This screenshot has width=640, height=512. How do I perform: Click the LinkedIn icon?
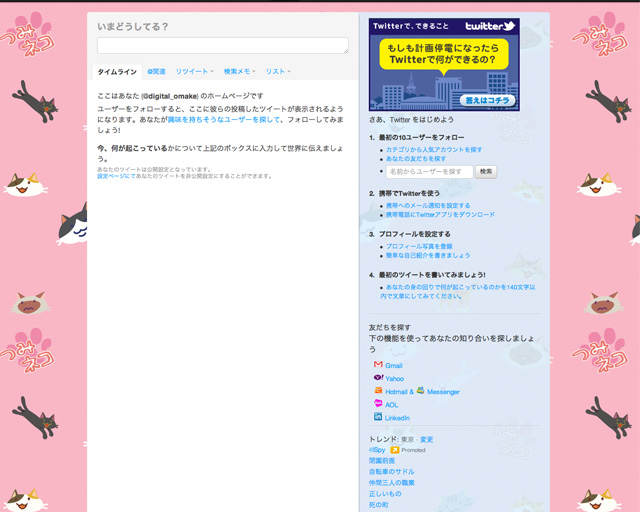click(x=378, y=416)
